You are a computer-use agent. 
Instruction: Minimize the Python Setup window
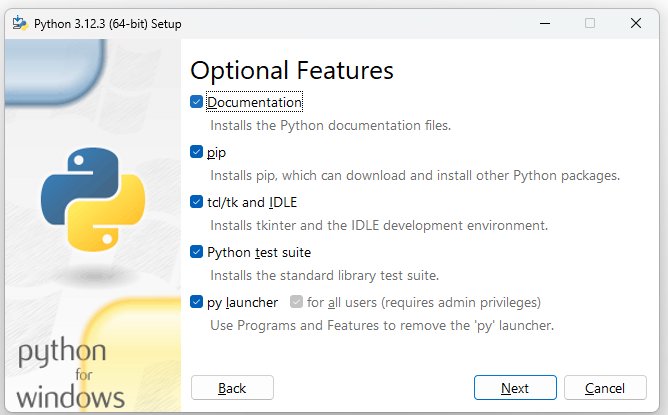[545, 22]
